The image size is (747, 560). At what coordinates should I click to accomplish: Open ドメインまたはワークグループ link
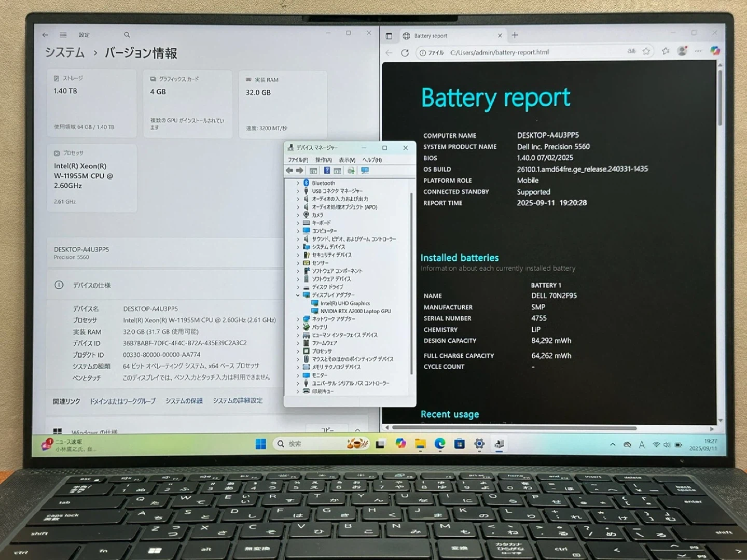pyautogui.click(x=122, y=401)
